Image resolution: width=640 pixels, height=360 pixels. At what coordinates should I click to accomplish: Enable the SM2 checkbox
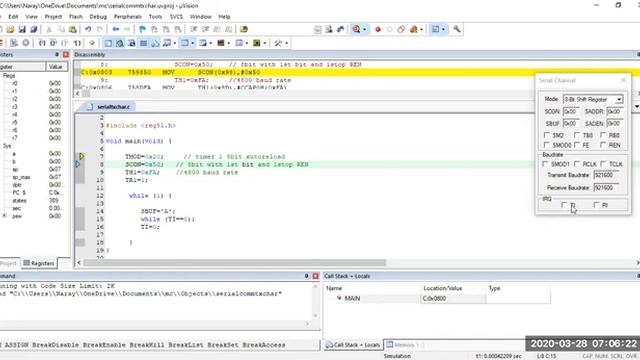[x=547, y=135]
